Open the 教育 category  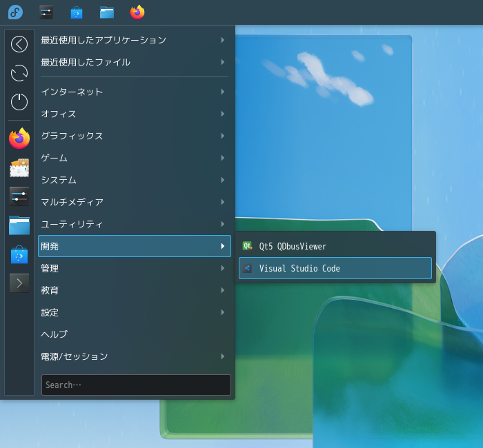(x=135, y=290)
